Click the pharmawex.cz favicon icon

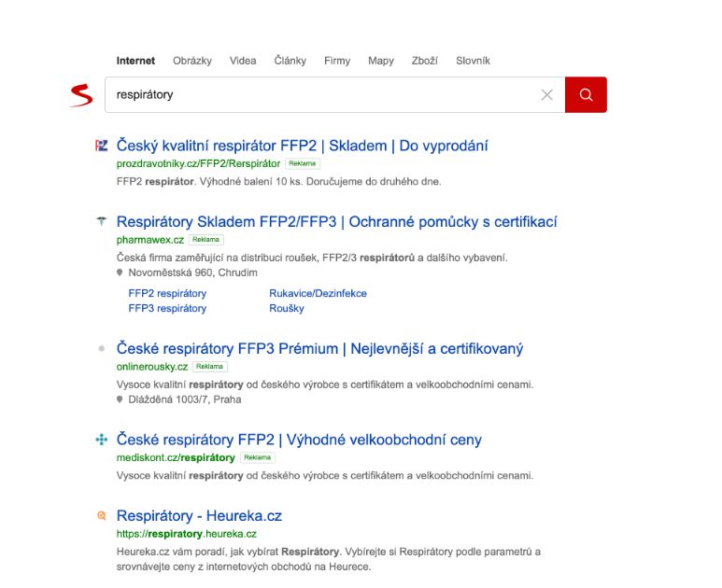tap(101, 221)
